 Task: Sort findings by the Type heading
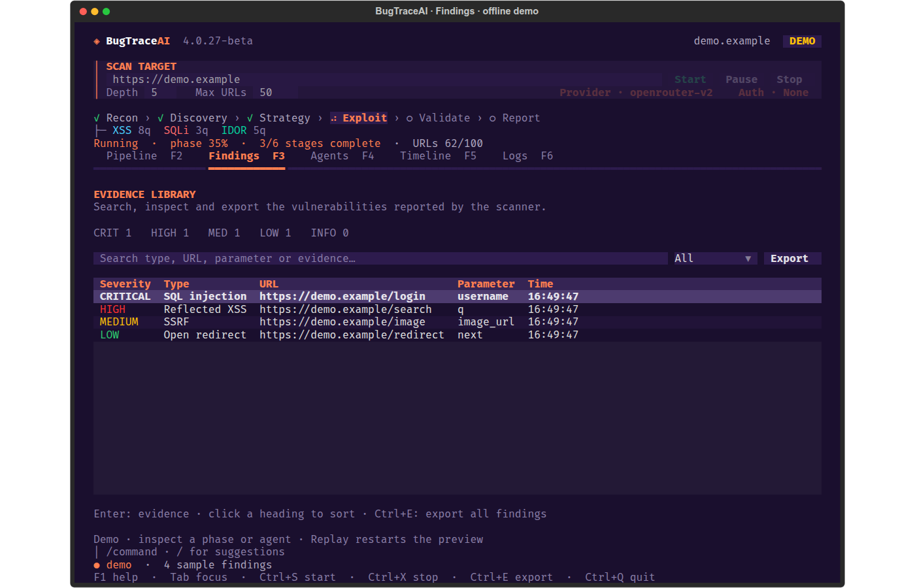click(176, 284)
